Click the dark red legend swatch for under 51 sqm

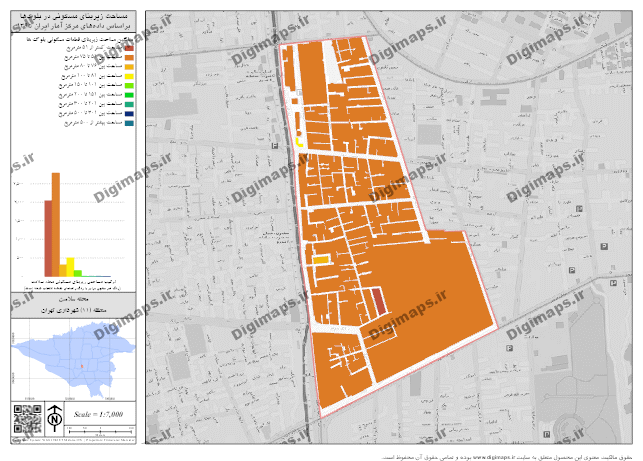click(129, 48)
